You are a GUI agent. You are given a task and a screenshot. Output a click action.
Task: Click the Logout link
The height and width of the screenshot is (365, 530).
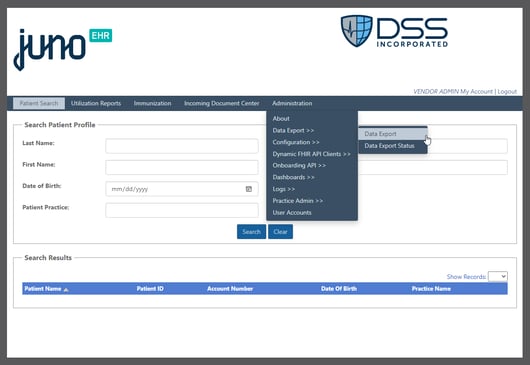507,92
